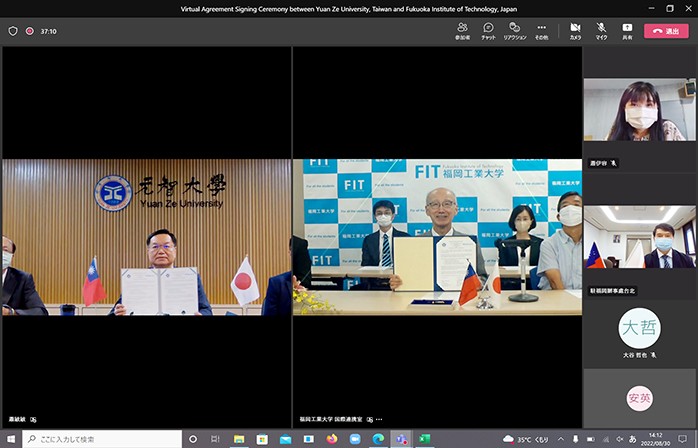Leave the meeting with the red 退出 button

pyautogui.click(x=666, y=31)
